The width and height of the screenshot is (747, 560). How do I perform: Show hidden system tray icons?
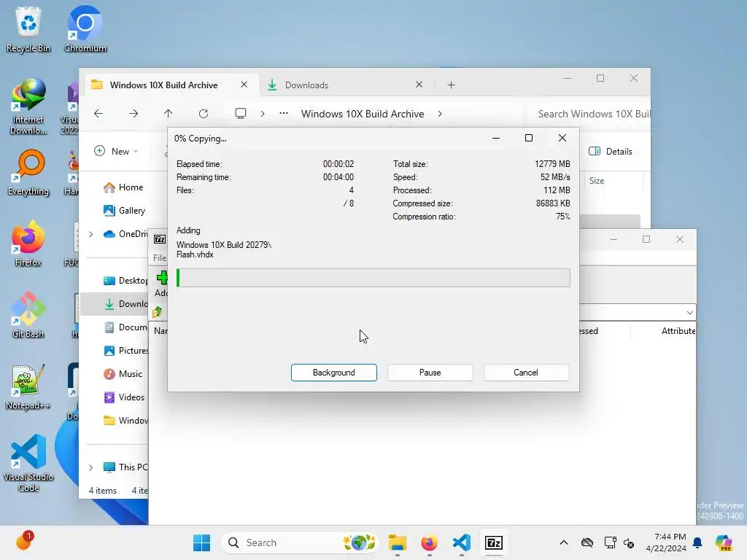coord(564,542)
